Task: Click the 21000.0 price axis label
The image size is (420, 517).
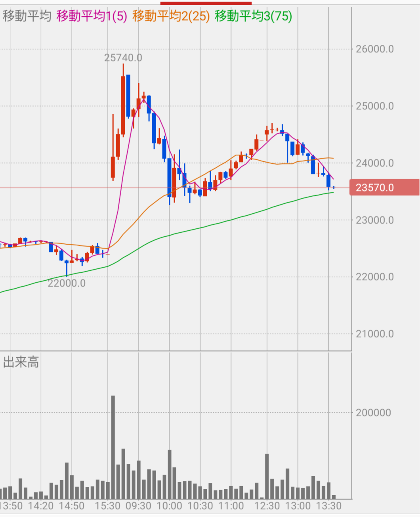Action: [374, 334]
